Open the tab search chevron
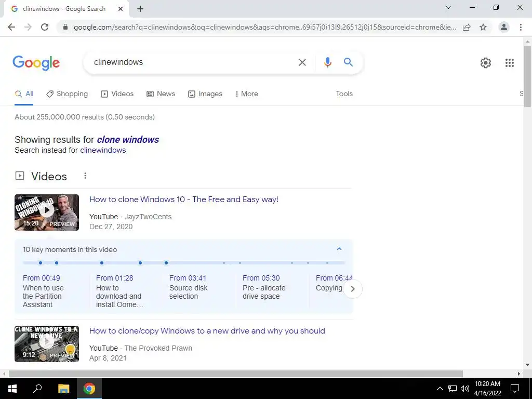 coord(448,7)
